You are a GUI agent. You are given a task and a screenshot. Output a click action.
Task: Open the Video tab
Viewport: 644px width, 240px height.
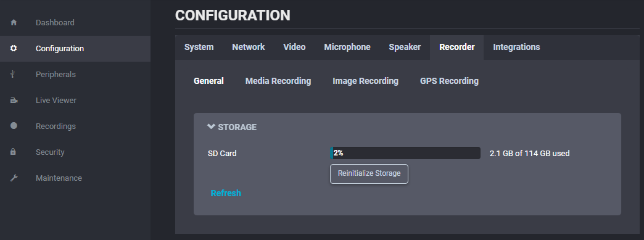pyautogui.click(x=294, y=48)
